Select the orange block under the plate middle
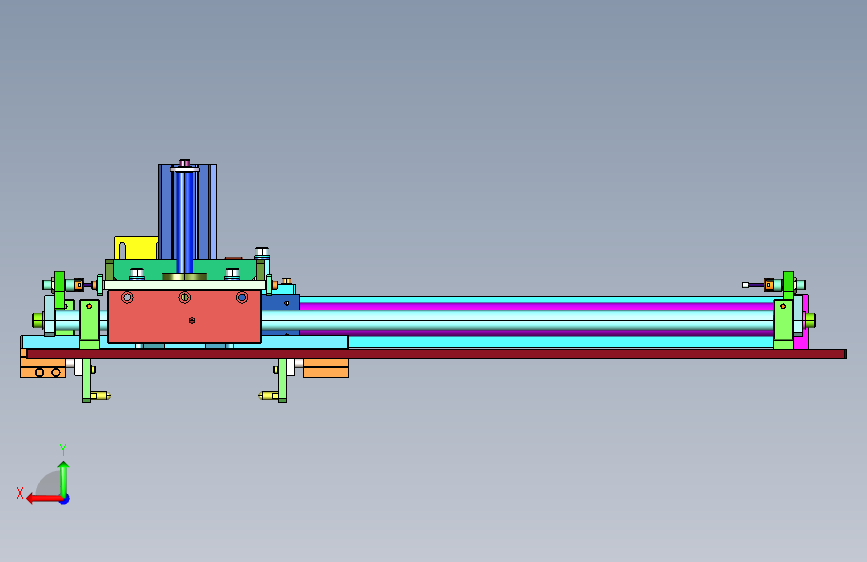This screenshot has width=867, height=562. 326,368
